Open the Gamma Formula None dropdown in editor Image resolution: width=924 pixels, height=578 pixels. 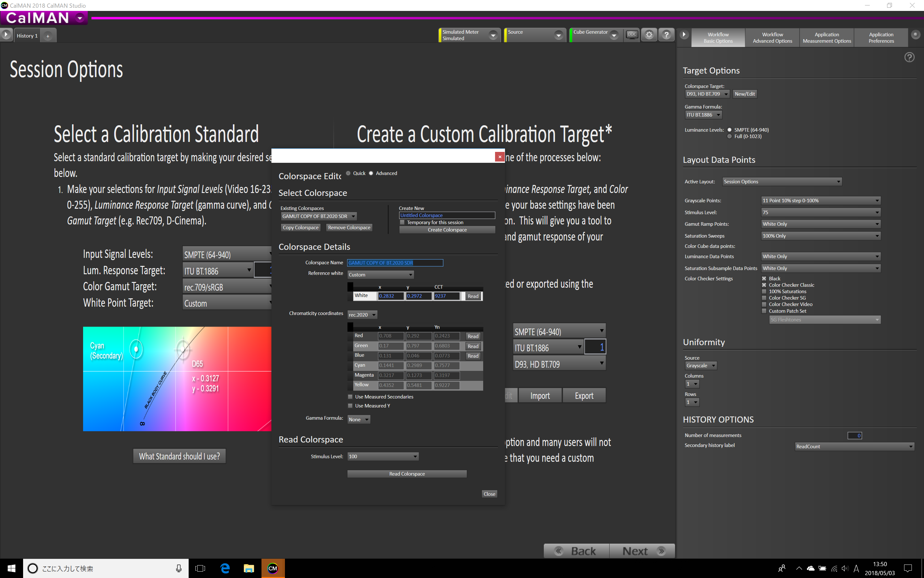pos(359,419)
